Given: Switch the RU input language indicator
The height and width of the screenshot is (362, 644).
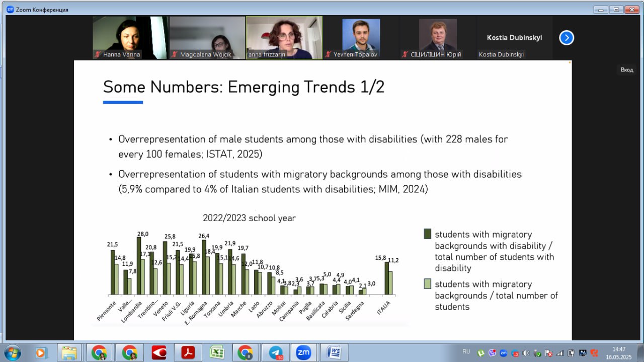Looking at the screenshot, I should pyautogui.click(x=466, y=351).
